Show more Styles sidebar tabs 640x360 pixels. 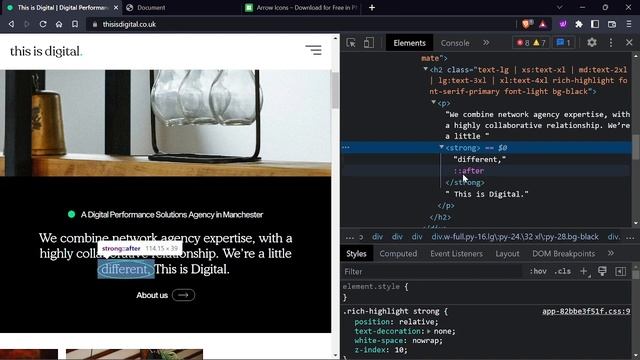pos(611,253)
